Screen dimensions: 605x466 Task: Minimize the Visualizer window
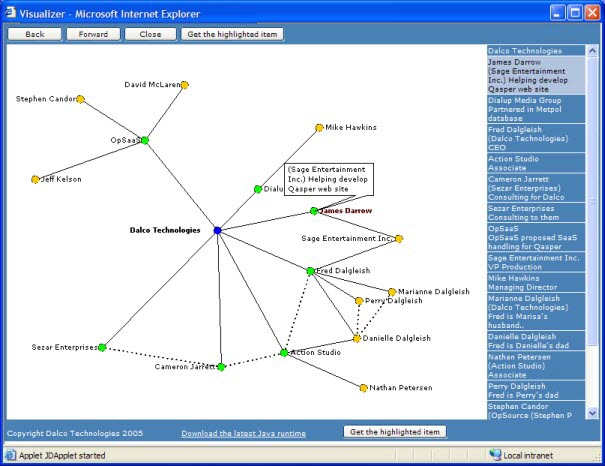click(x=557, y=13)
